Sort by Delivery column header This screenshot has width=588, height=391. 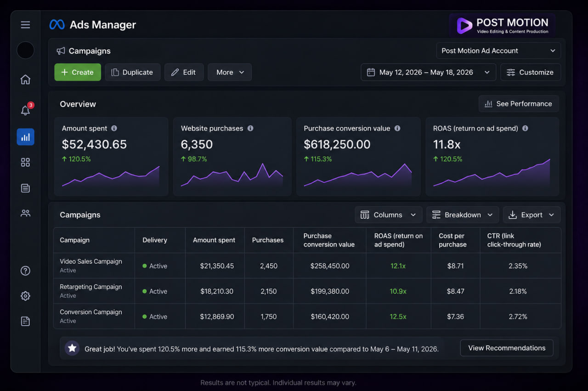pyautogui.click(x=155, y=240)
